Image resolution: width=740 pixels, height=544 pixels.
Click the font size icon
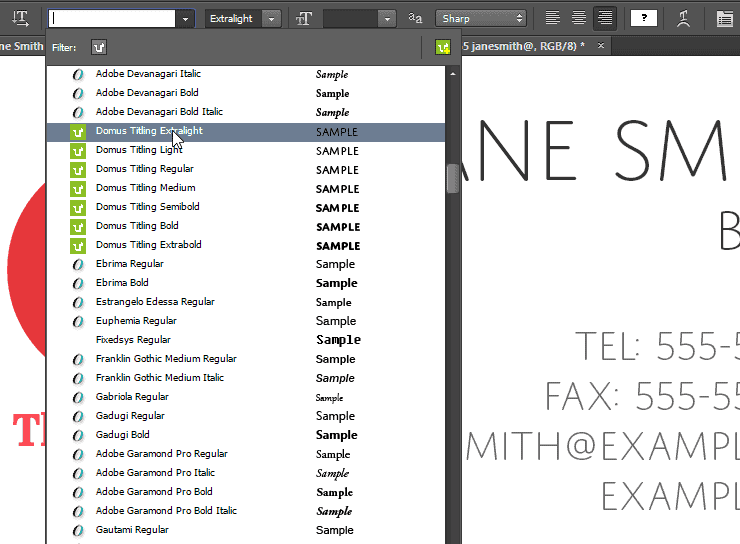[x=304, y=19]
